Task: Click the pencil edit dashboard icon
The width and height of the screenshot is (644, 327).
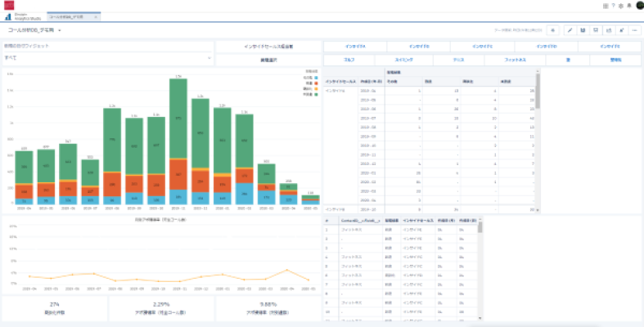Action: pyautogui.click(x=570, y=29)
